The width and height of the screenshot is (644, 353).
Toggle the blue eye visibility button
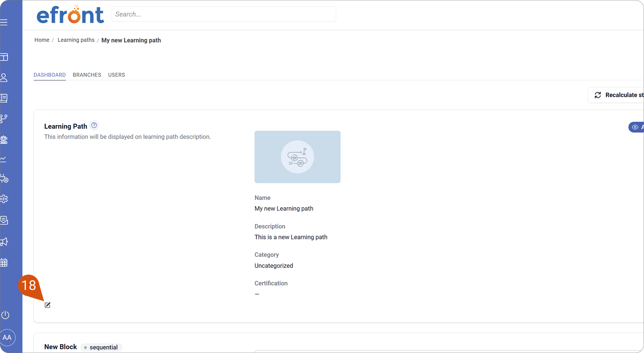(x=636, y=127)
